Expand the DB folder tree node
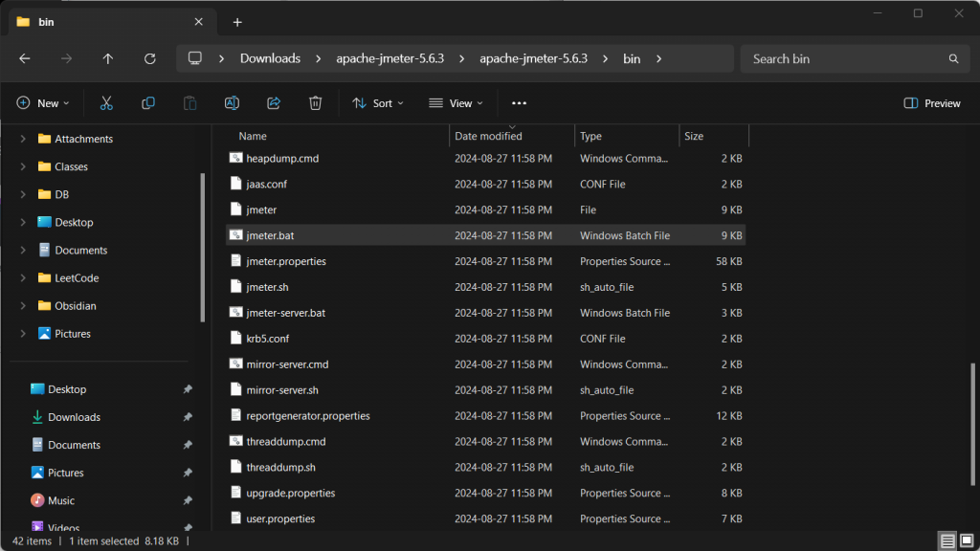The height and width of the screenshot is (551, 980). (x=23, y=194)
